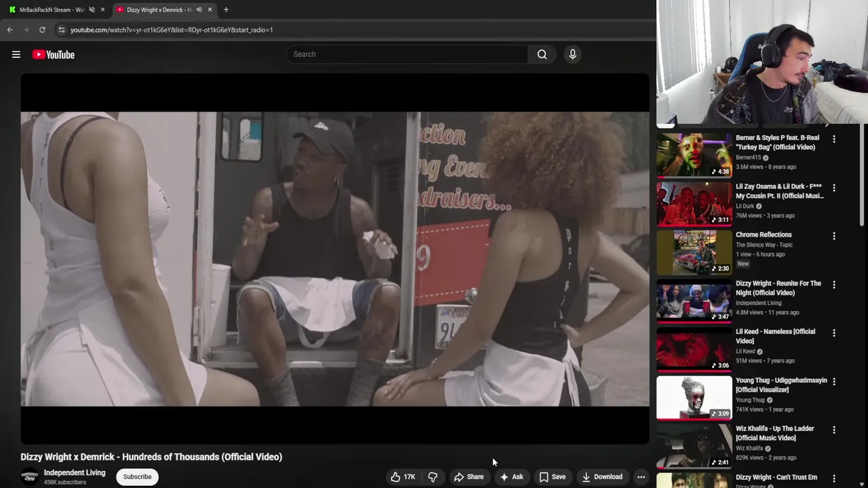Viewport: 868px width, 488px height.
Task: Click the video title Hundreds of Thousands
Action: [x=151, y=457]
